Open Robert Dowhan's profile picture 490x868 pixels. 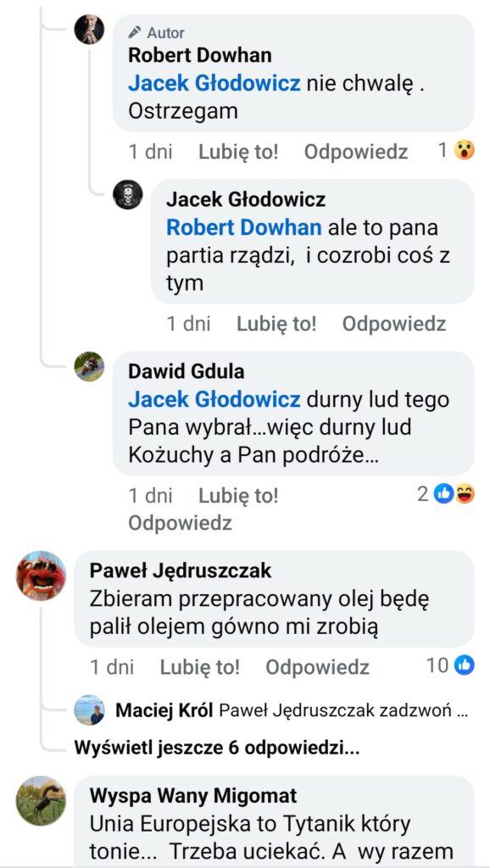tap(89, 30)
